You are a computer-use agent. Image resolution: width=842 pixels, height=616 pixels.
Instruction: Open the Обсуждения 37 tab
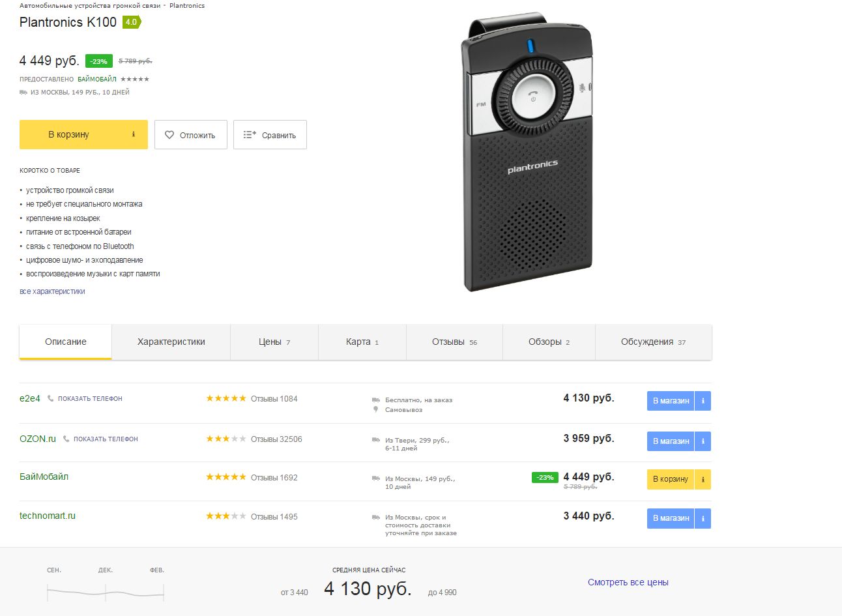point(654,342)
